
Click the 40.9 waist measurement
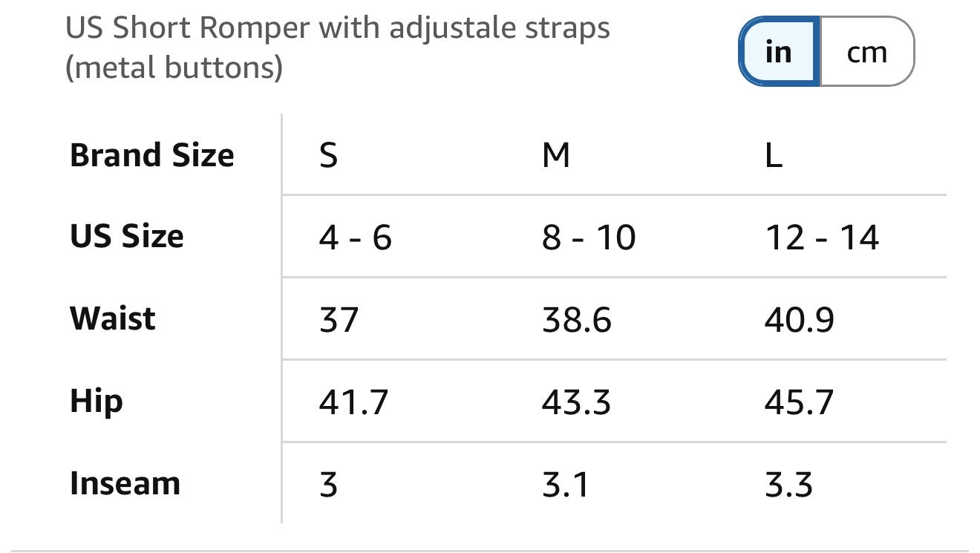click(800, 320)
